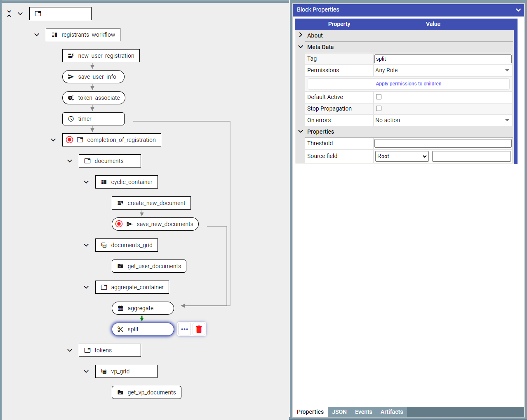
Task: Click the clock icon on timer block
Action: coord(71,119)
